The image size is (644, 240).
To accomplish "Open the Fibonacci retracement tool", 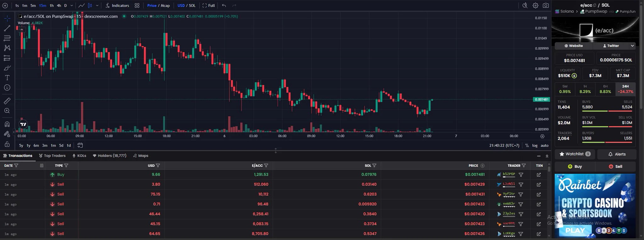I will point(7,38).
